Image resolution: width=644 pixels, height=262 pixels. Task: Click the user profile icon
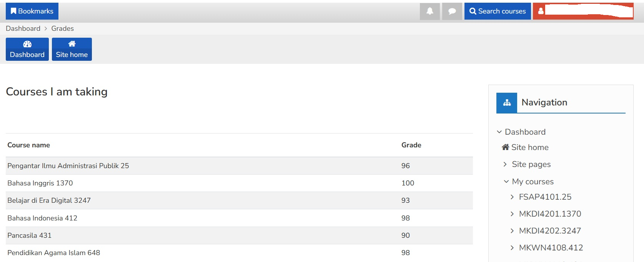tap(541, 11)
